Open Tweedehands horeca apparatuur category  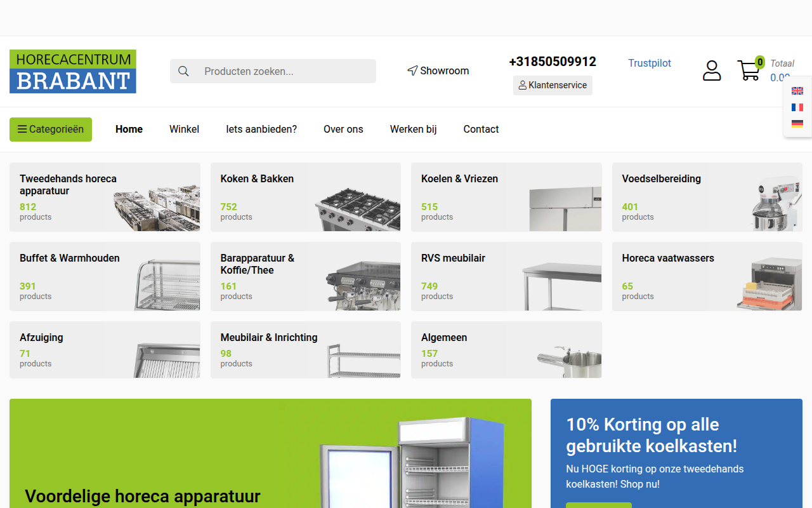[105, 197]
